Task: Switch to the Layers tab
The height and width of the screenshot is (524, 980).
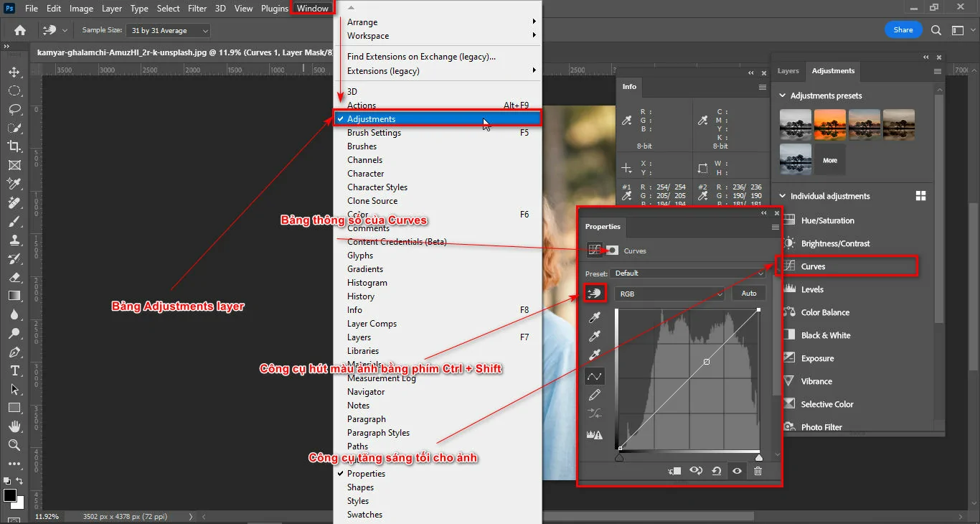Action: pos(788,71)
